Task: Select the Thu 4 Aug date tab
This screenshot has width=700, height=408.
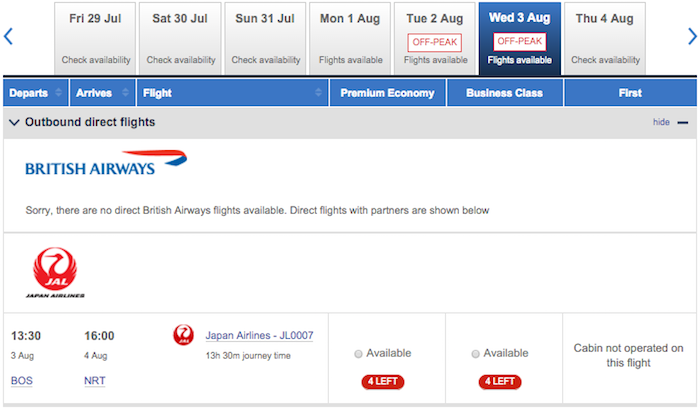Action: tap(605, 39)
